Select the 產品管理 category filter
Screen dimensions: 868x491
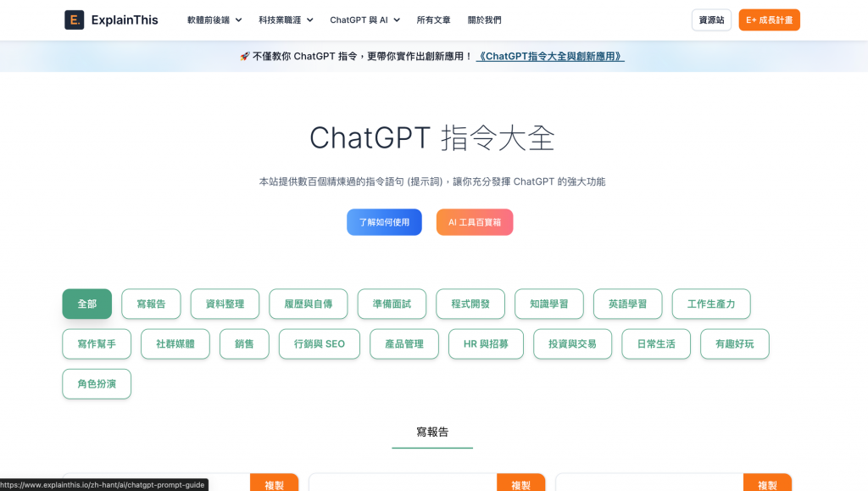(404, 343)
